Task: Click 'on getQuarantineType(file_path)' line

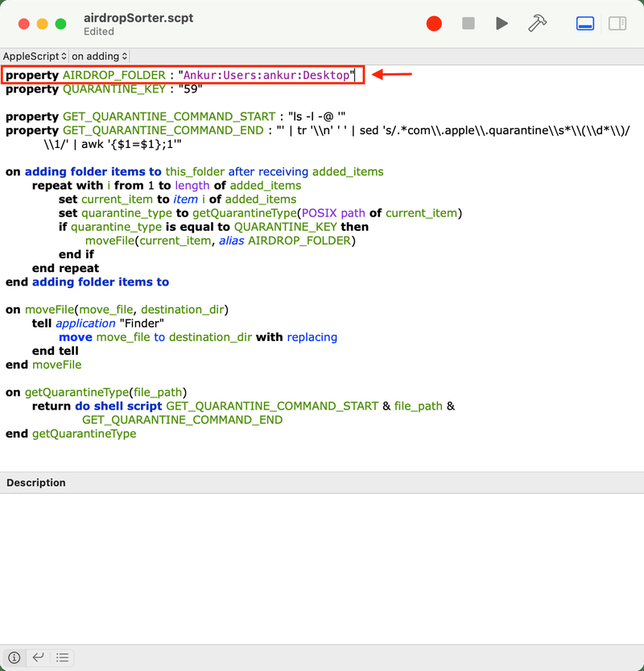Action: 97,393
